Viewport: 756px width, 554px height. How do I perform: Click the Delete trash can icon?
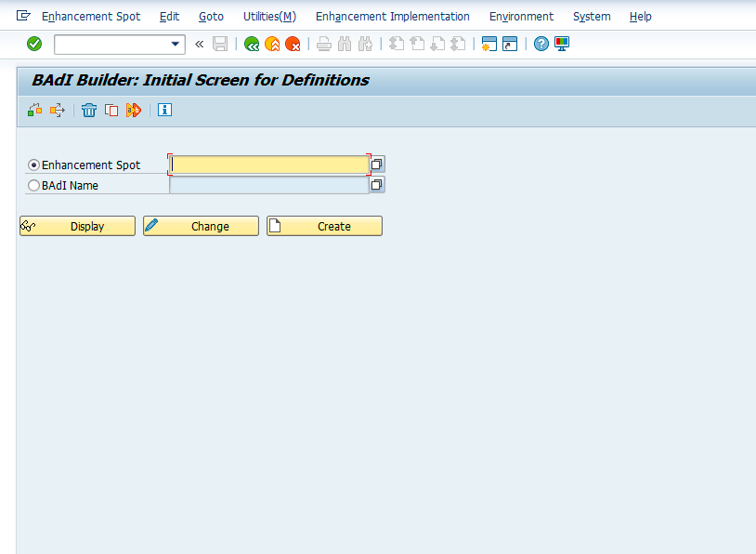pyautogui.click(x=89, y=111)
